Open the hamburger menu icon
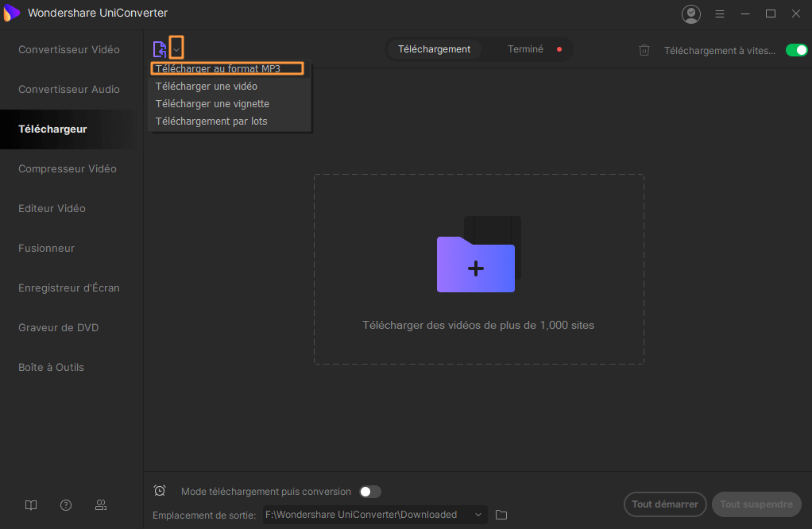Image resolution: width=812 pixels, height=529 pixels. click(x=720, y=14)
